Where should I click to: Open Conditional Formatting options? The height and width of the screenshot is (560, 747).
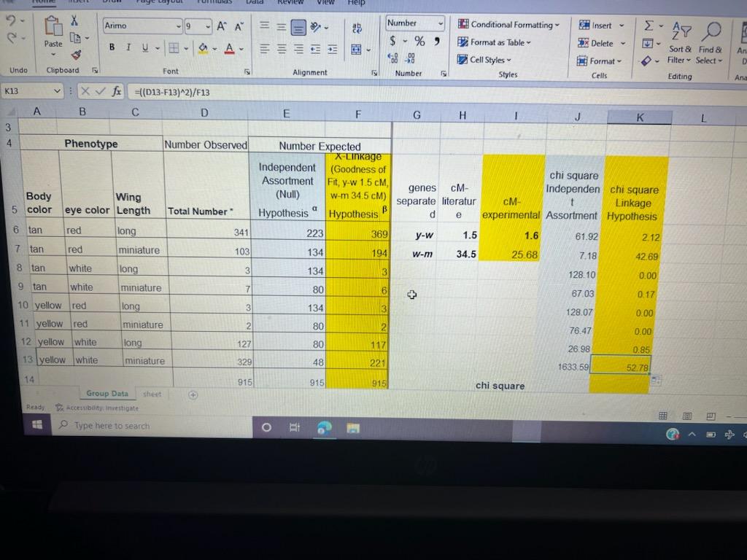click(508, 24)
